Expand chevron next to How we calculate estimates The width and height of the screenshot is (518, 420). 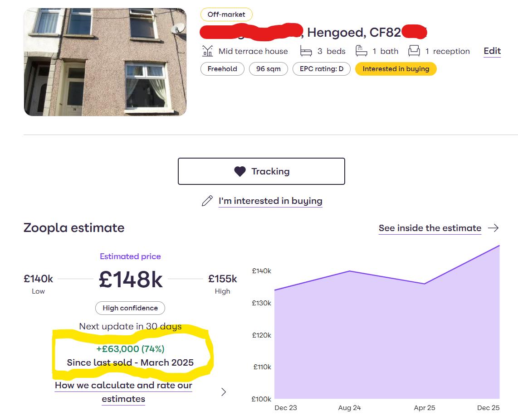[x=224, y=392]
